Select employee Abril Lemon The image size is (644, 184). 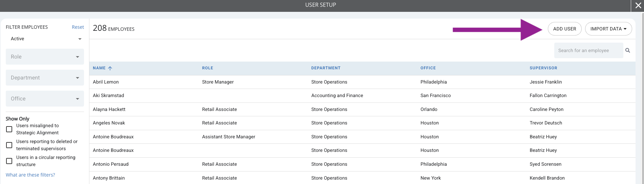(x=106, y=82)
